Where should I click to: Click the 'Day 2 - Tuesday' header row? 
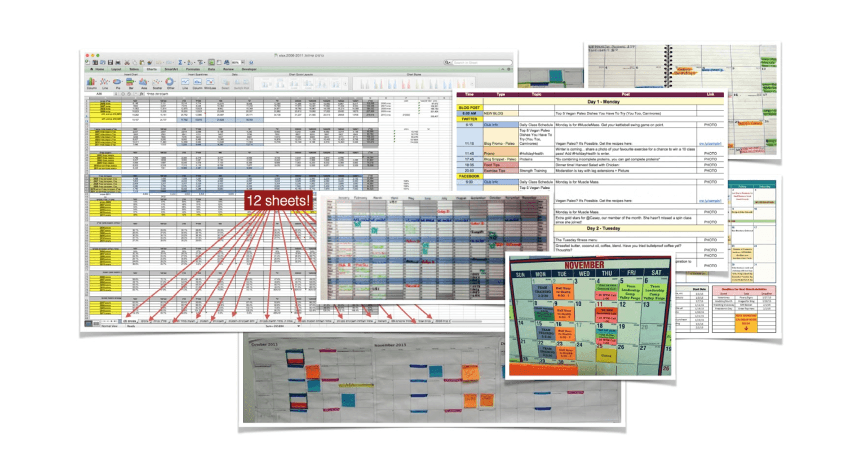tap(639, 229)
